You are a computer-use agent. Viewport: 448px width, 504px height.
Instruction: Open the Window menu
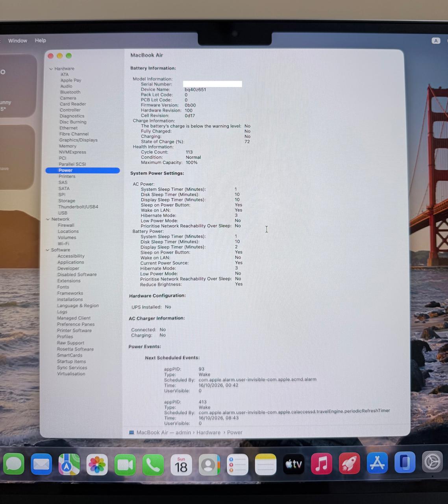[18, 41]
